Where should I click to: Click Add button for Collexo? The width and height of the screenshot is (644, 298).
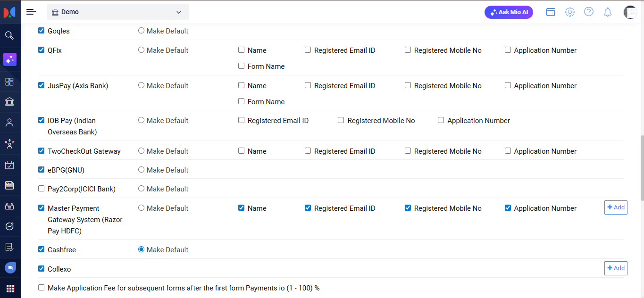click(616, 268)
